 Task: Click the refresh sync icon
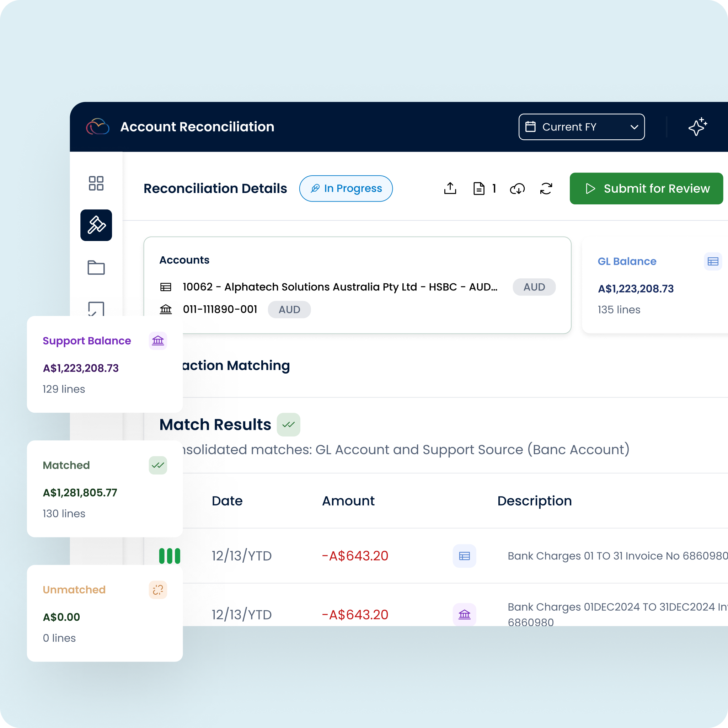(x=546, y=188)
